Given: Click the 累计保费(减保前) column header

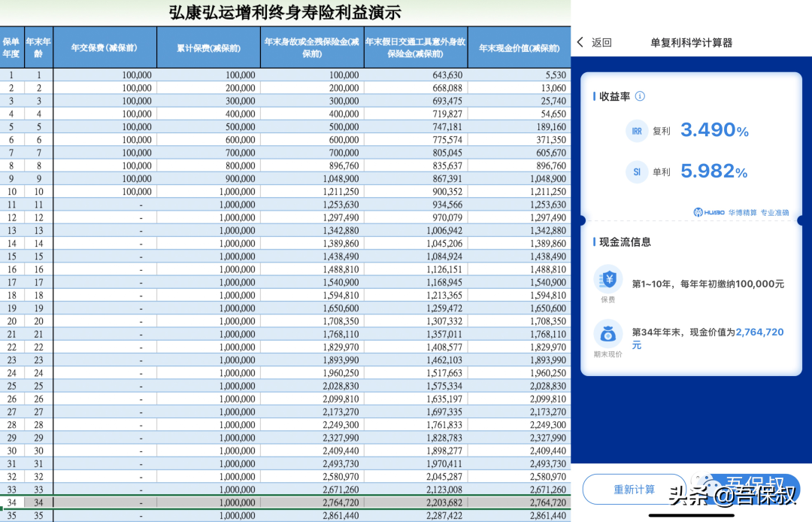Looking at the screenshot, I should [209, 47].
